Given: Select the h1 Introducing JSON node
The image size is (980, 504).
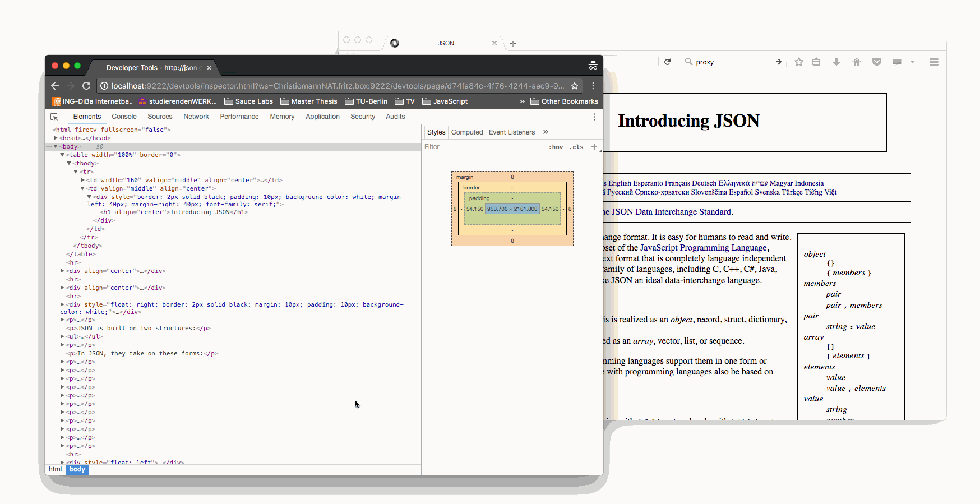Looking at the screenshot, I should [x=174, y=212].
